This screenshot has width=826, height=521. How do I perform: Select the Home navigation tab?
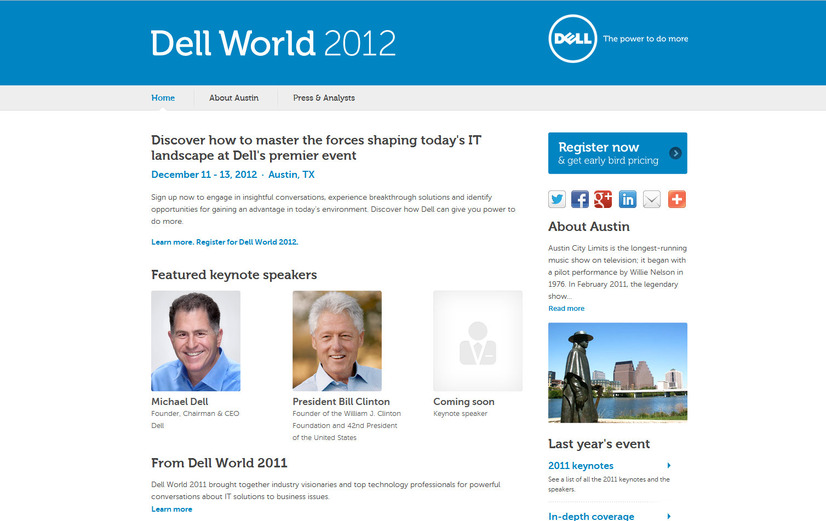pyautogui.click(x=163, y=98)
